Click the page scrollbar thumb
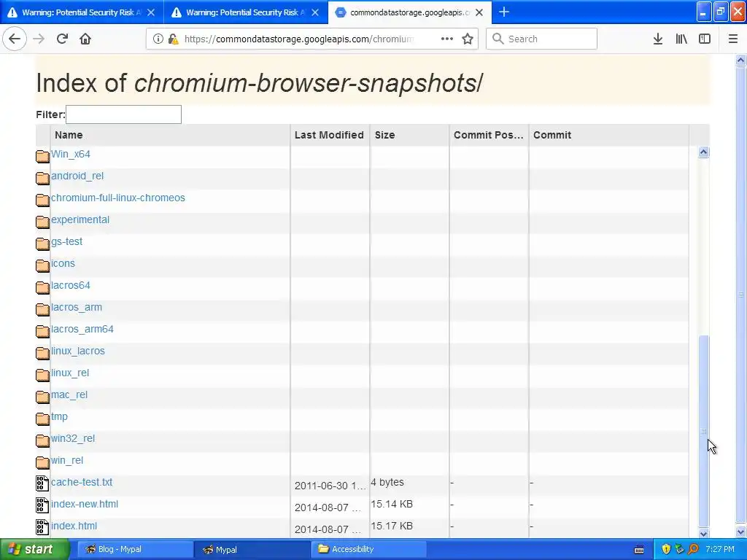The image size is (747, 560). coord(741,294)
